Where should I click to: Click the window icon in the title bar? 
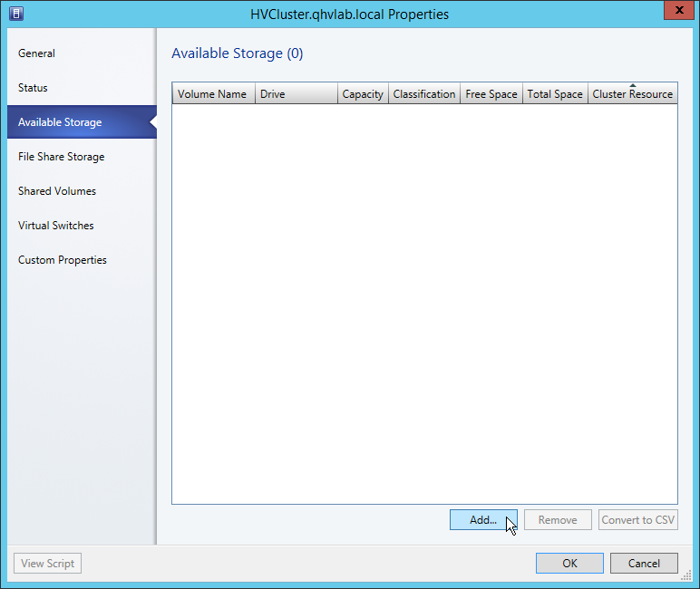(x=16, y=14)
